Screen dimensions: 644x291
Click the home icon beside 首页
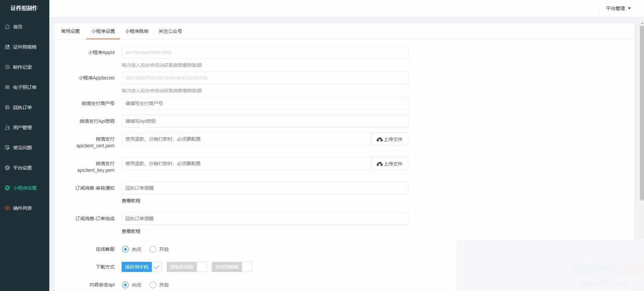tap(7, 27)
